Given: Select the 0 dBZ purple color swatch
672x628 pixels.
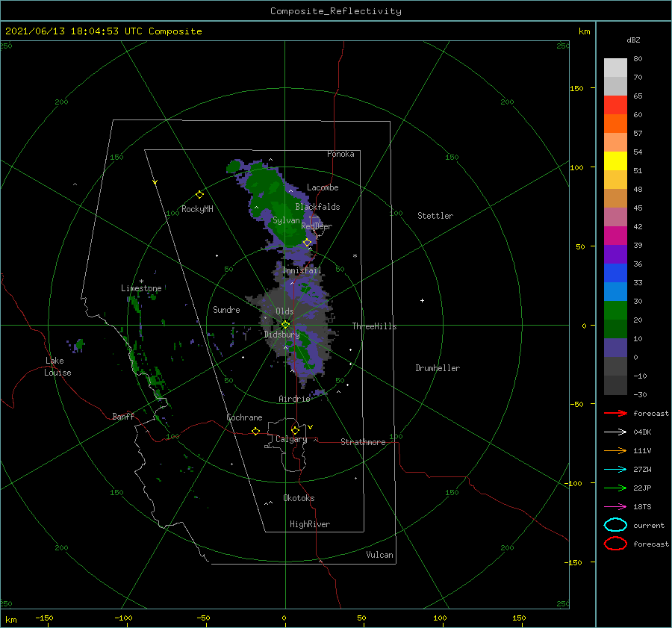Looking at the screenshot, I should point(615,348).
